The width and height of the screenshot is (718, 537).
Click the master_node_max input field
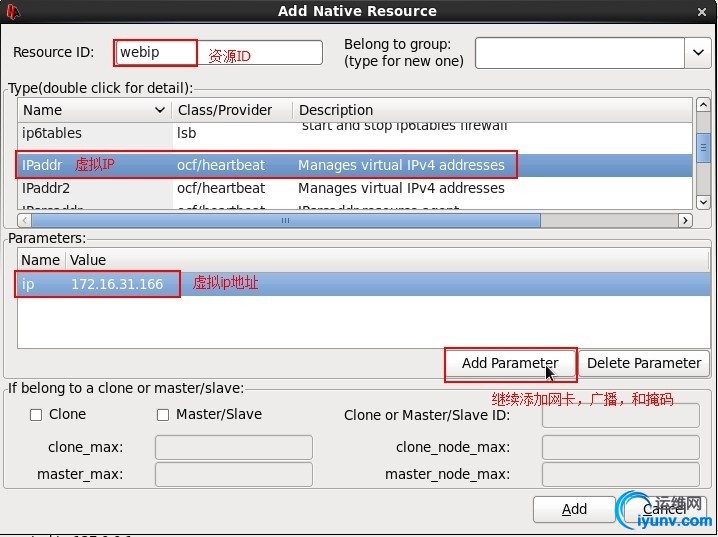pyautogui.click(x=620, y=474)
